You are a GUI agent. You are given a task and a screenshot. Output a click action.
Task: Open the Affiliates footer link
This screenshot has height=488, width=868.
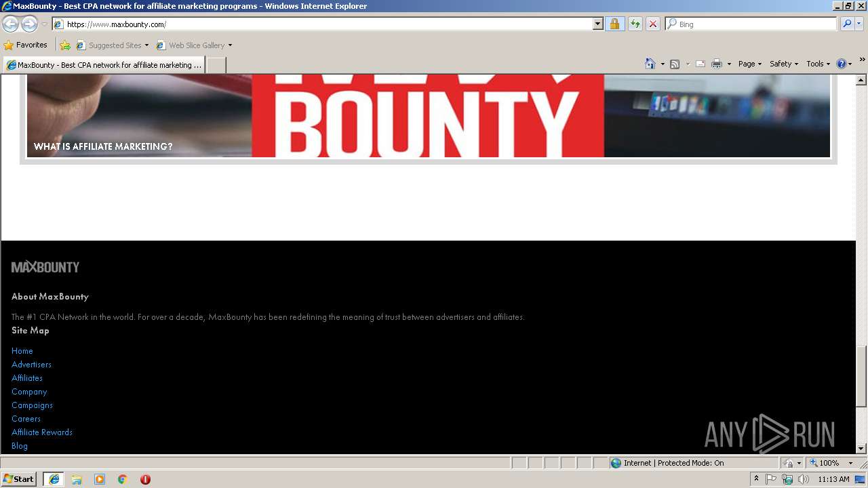[x=27, y=378]
